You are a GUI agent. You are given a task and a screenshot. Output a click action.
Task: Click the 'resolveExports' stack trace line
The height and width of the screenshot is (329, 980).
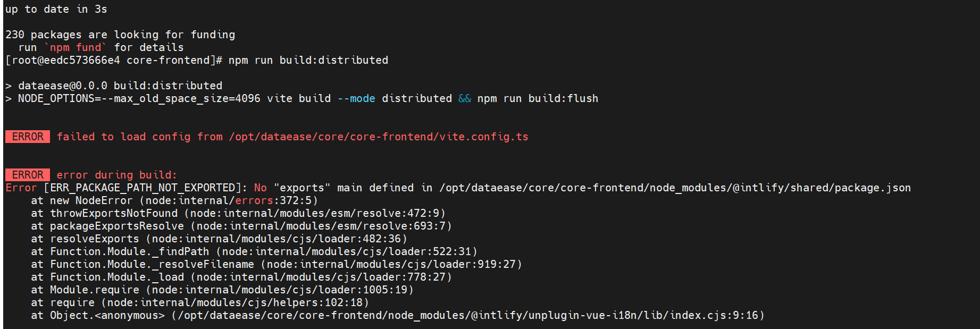(219, 239)
